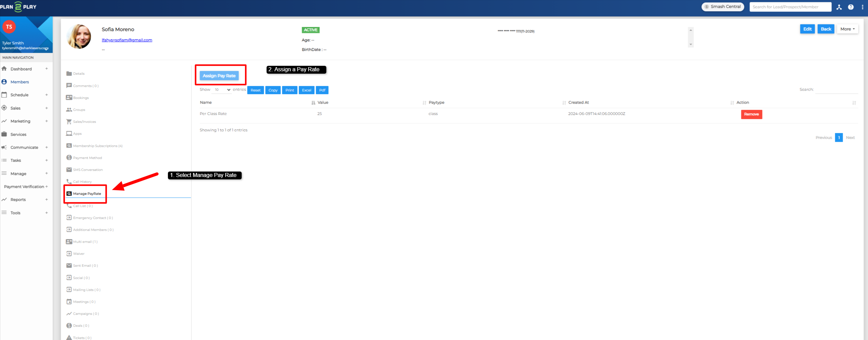This screenshot has width=868, height=340.
Task: Expand the Tools menu plus sign
Action: 46,212
